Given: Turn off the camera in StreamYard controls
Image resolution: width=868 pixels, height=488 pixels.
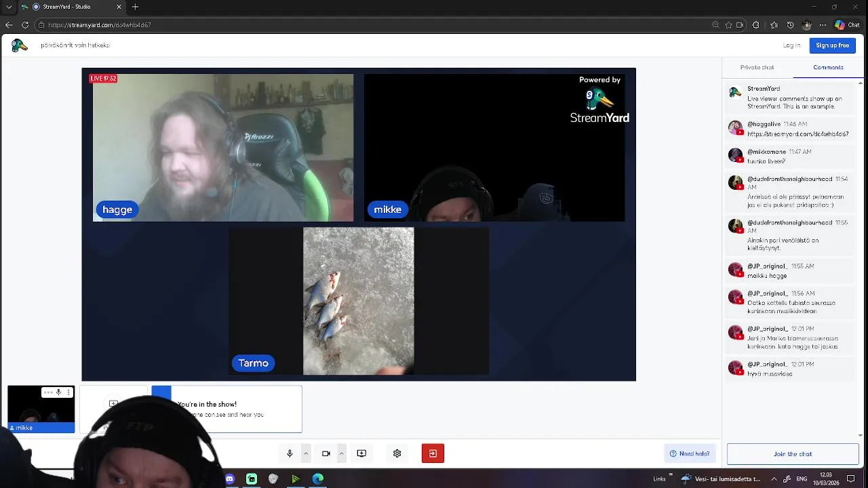Looking at the screenshot, I should 325,453.
